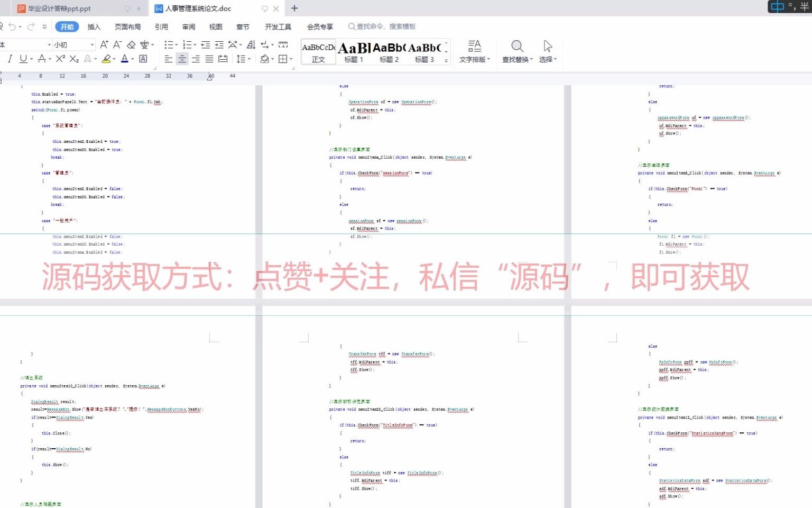Image resolution: width=812 pixels, height=508 pixels.
Task: Click the character border boxed A icon
Action: [143, 59]
